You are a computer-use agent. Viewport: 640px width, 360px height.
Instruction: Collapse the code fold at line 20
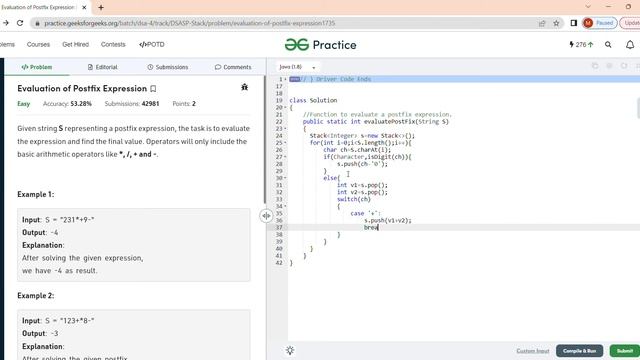[x=285, y=108]
